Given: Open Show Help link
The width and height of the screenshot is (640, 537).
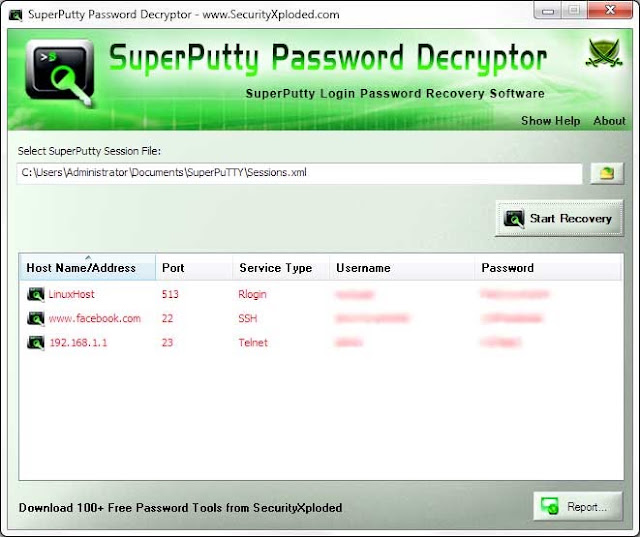Looking at the screenshot, I should point(550,121).
